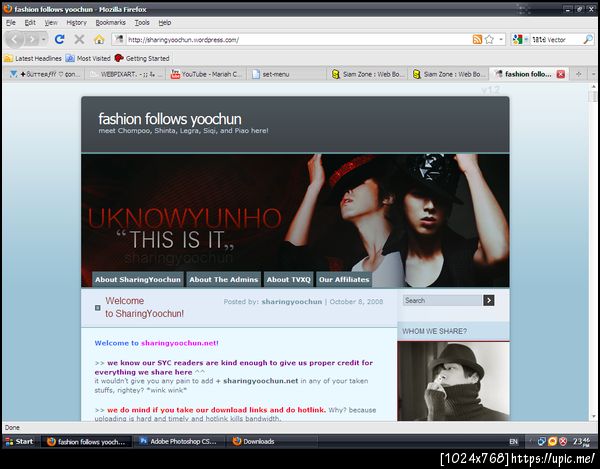Open a new tab with plus button
600x469 pixels.
(x=579, y=74)
